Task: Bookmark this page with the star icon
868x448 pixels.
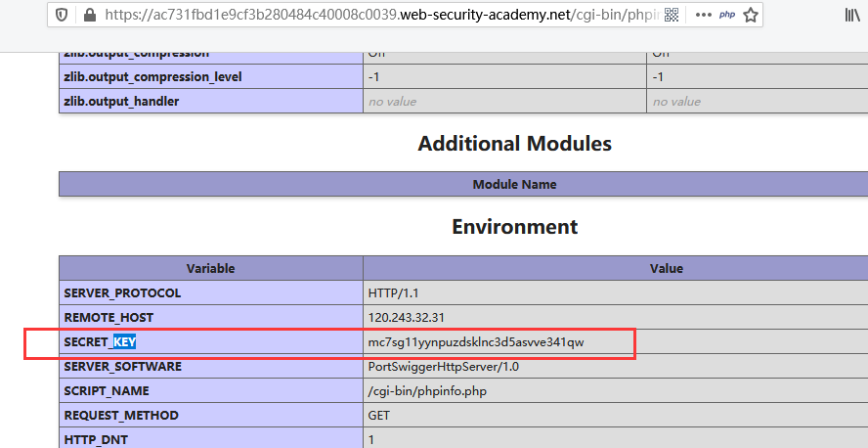Action: [751, 15]
